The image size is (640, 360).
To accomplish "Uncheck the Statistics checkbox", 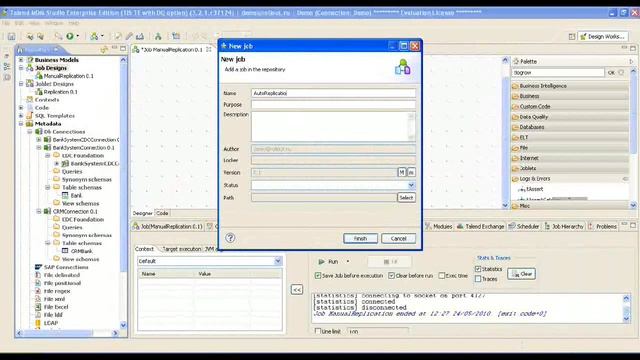I will (x=478, y=269).
